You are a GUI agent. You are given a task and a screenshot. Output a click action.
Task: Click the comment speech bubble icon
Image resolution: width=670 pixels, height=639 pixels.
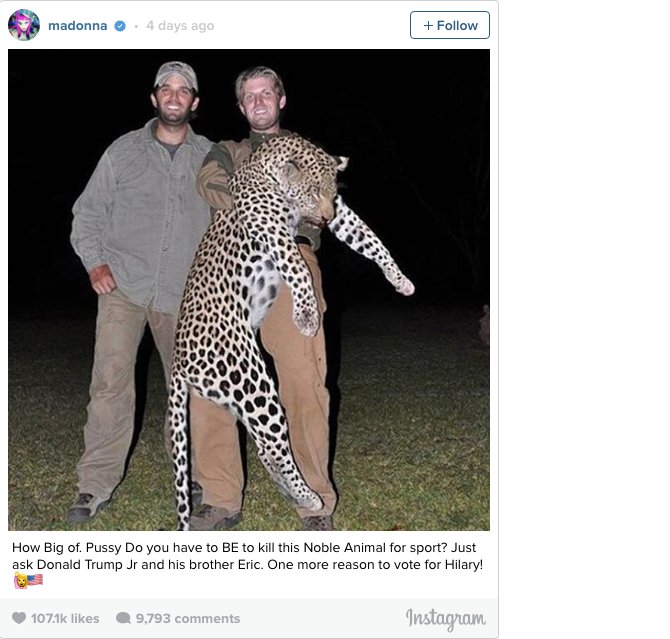click(x=123, y=618)
